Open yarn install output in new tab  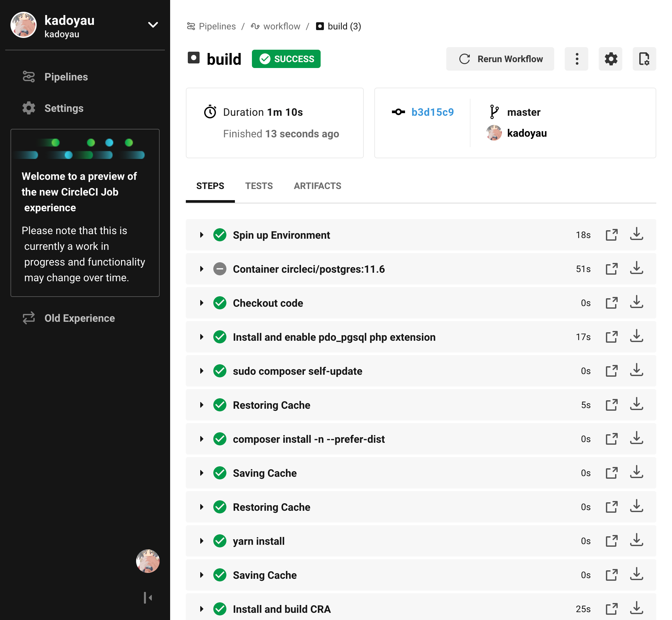click(x=611, y=541)
